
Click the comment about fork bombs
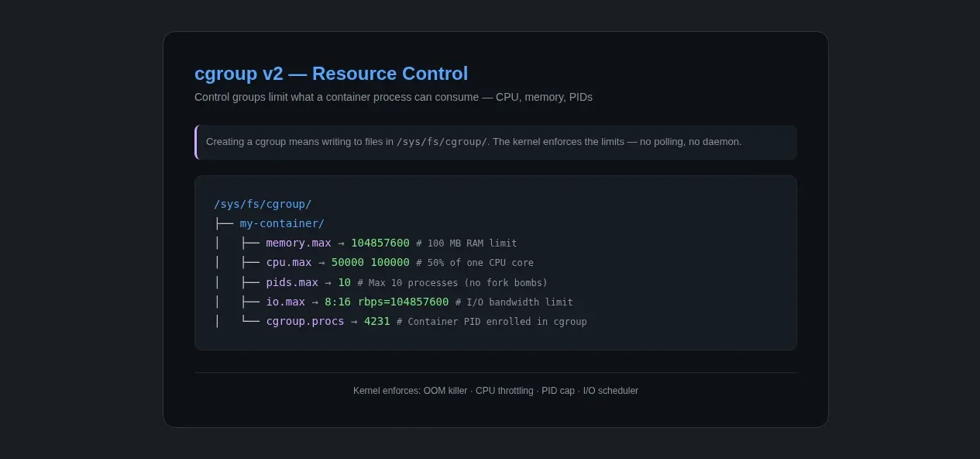click(x=452, y=283)
